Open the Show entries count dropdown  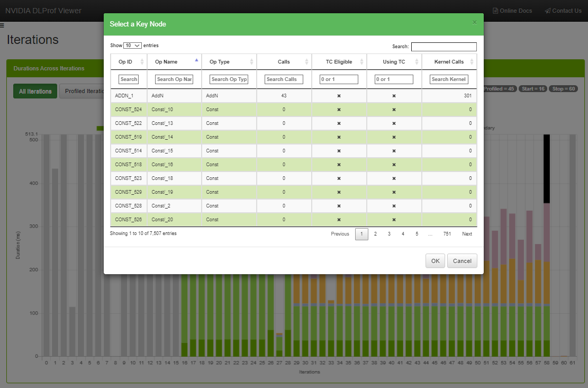pos(132,46)
